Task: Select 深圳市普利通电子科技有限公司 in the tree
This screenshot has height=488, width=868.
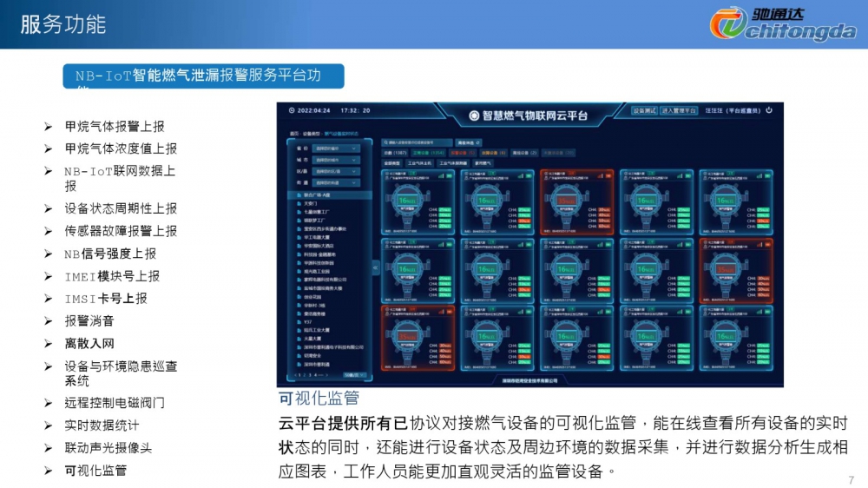Action: pos(332,347)
